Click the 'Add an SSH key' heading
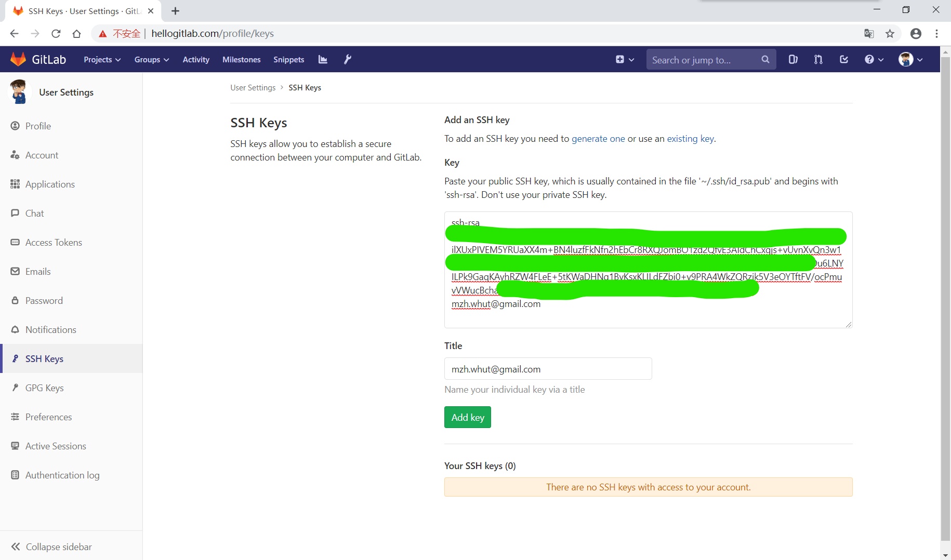This screenshot has width=951, height=560. coord(477,120)
